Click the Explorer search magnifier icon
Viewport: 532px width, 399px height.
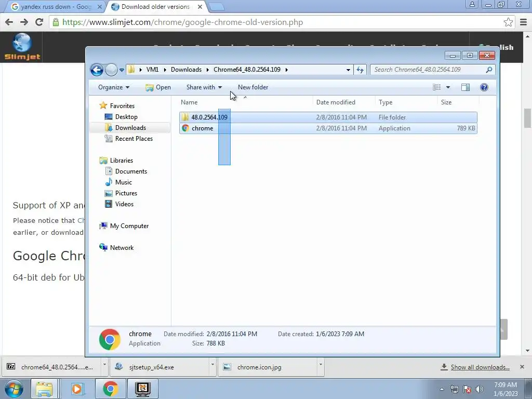pos(489,70)
